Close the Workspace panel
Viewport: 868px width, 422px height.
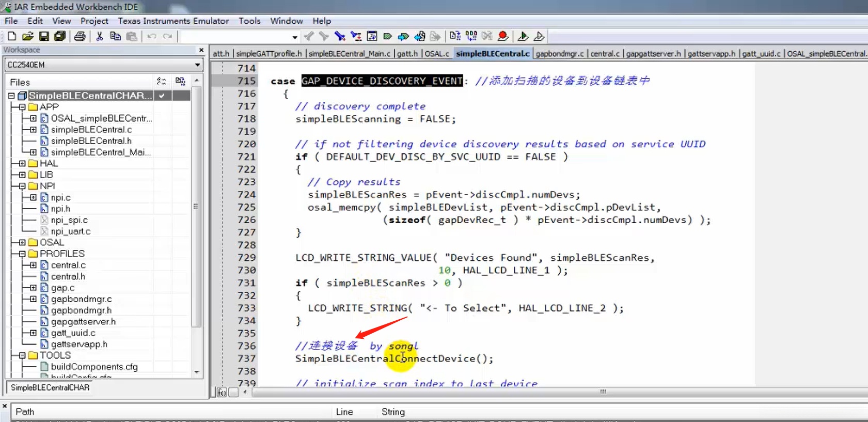(201, 50)
